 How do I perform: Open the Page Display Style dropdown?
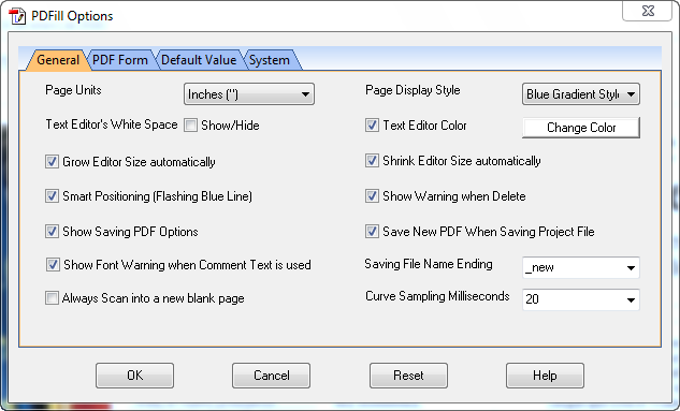[x=581, y=94]
